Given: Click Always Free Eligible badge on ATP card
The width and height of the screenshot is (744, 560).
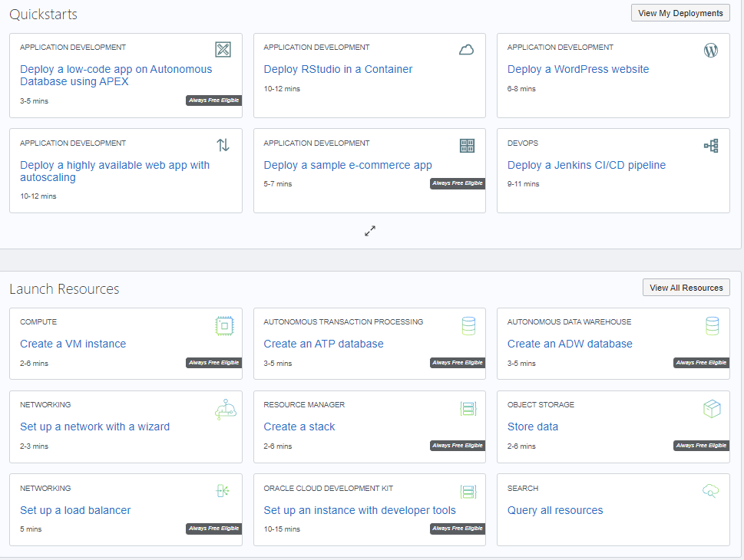Looking at the screenshot, I should tap(458, 363).
